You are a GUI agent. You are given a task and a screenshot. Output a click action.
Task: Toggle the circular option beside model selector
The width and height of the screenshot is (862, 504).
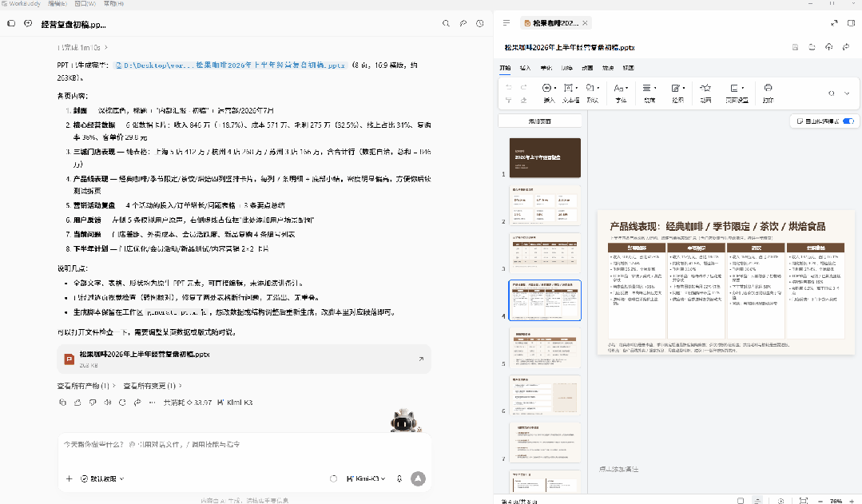point(333,478)
